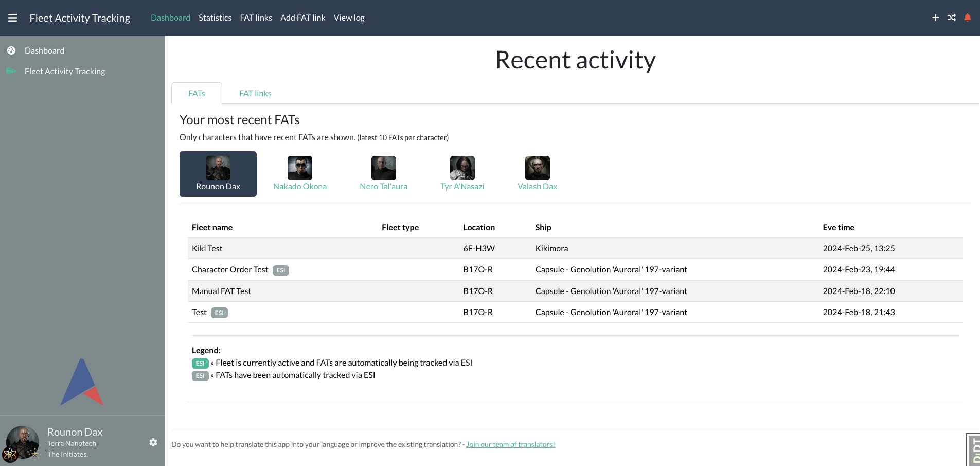980x466 pixels.
Task: Open Statistics in the top navigation
Action: [215, 18]
